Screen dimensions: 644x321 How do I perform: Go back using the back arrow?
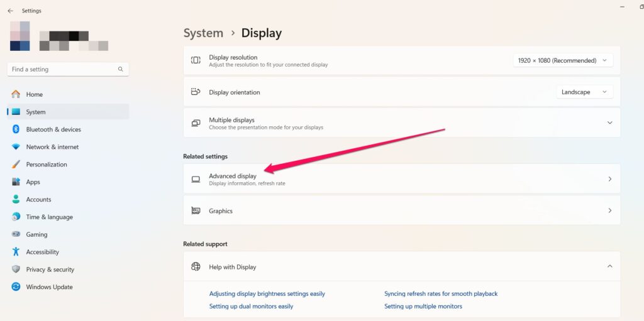[x=10, y=11]
